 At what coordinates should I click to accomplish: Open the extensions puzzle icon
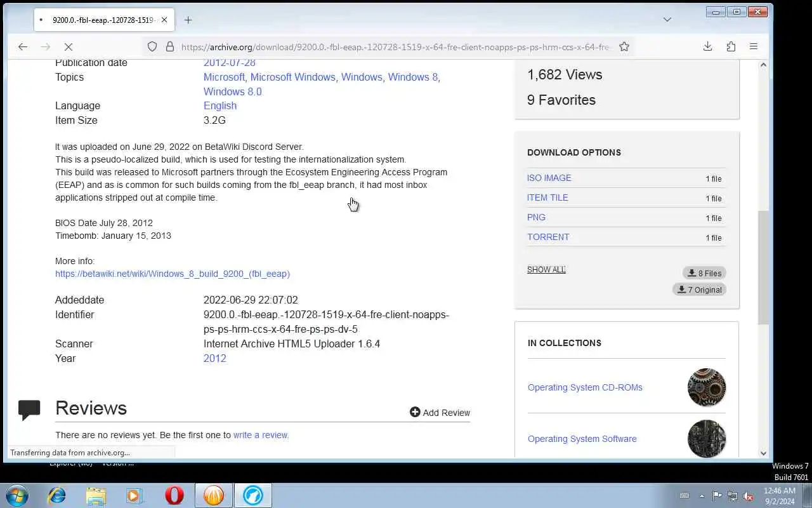[731, 46]
